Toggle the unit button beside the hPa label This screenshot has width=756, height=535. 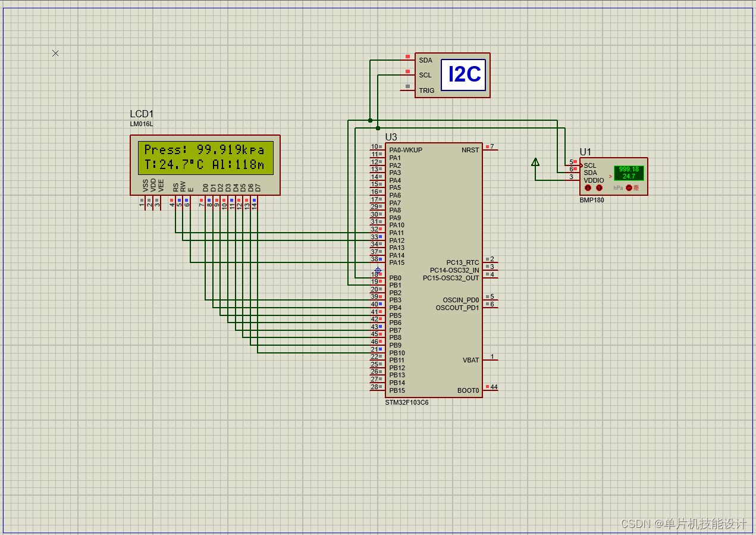[629, 188]
